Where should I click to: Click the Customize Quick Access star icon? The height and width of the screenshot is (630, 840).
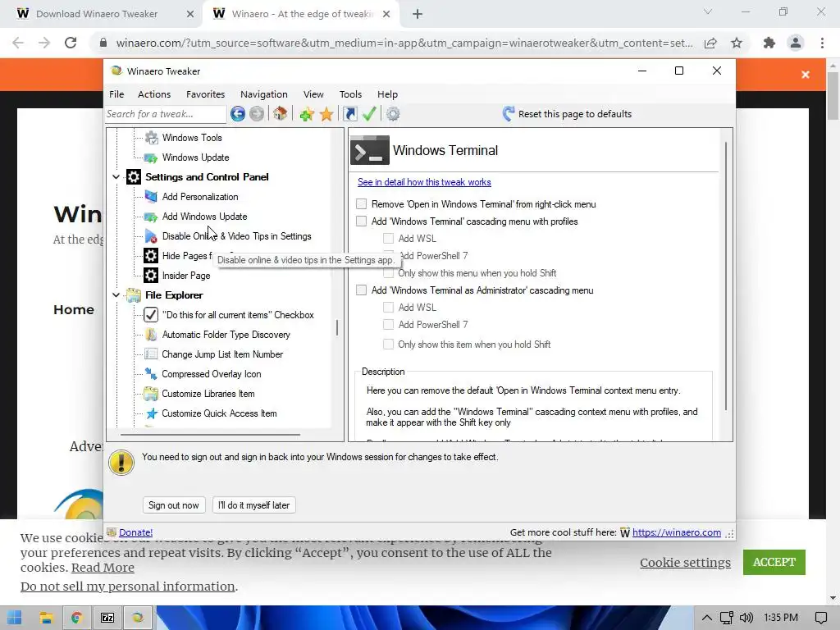152,413
